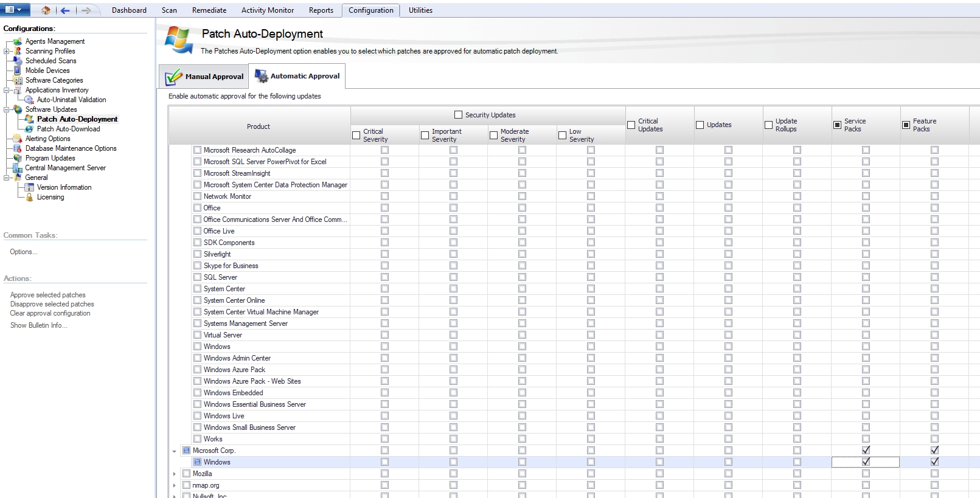Viewport: 980px width, 498px height.
Task: Open the Dashboard menu tab
Action: (129, 10)
